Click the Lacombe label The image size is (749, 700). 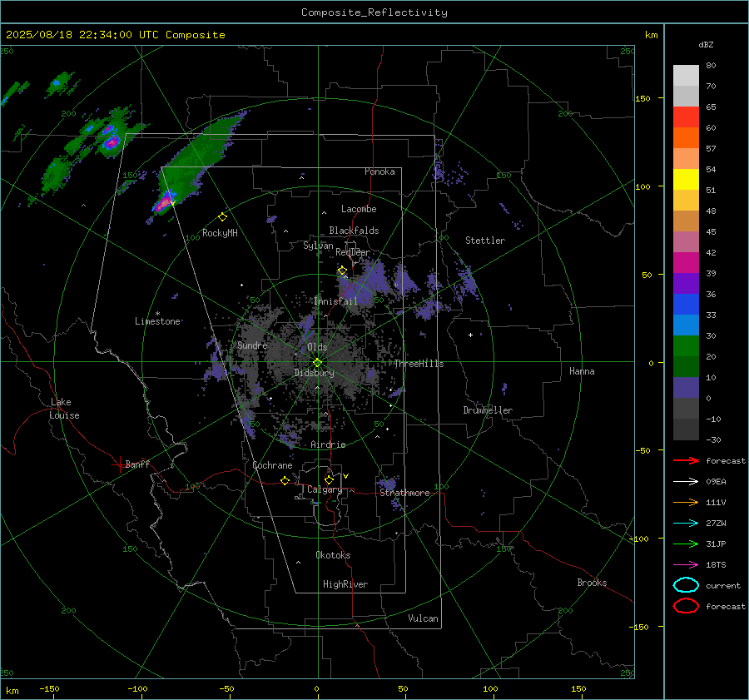pos(359,209)
